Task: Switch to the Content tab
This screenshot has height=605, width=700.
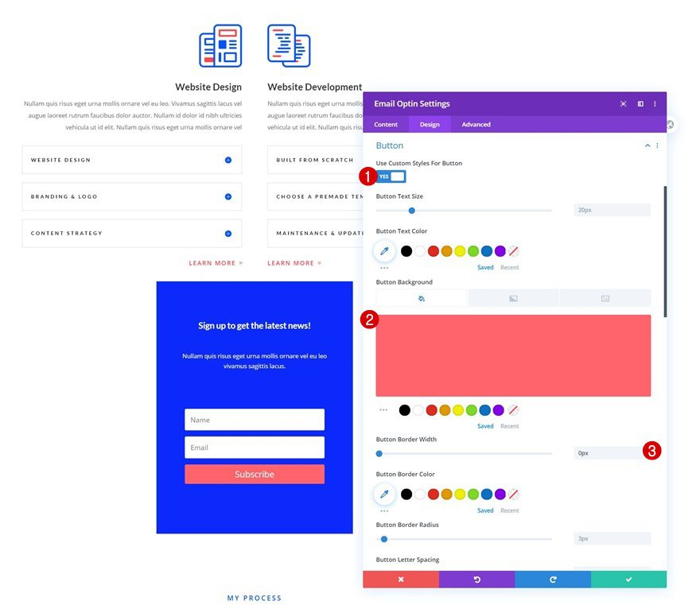Action: [x=386, y=124]
